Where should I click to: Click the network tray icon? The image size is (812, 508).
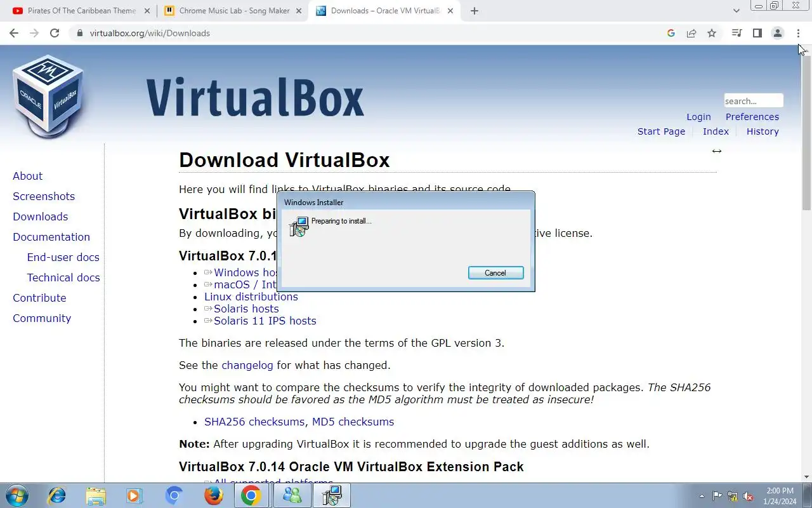(x=733, y=496)
